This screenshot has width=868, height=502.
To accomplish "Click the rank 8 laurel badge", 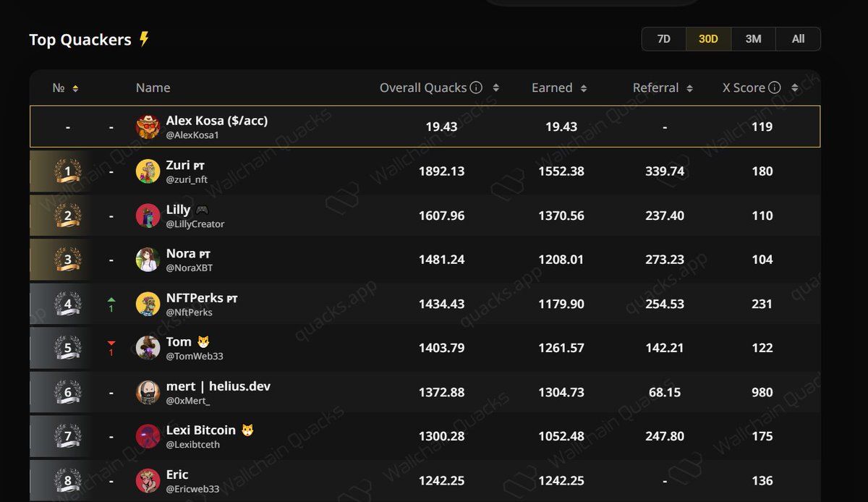I will 68,480.
